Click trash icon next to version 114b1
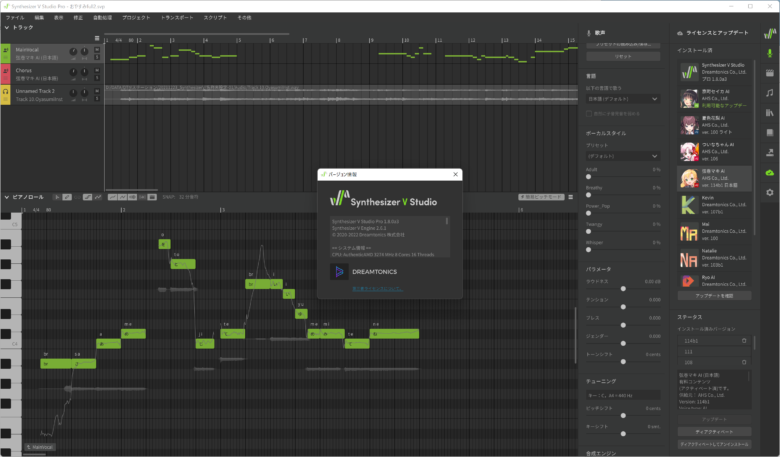Viewport: 780px width, 457px height. coord(744,341)
